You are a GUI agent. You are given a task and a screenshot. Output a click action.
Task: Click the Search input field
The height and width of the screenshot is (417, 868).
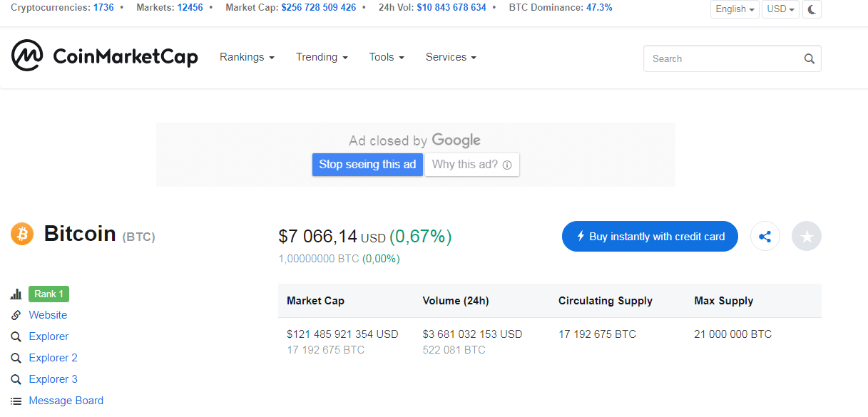pyautogui.click(x=732, y=58)
